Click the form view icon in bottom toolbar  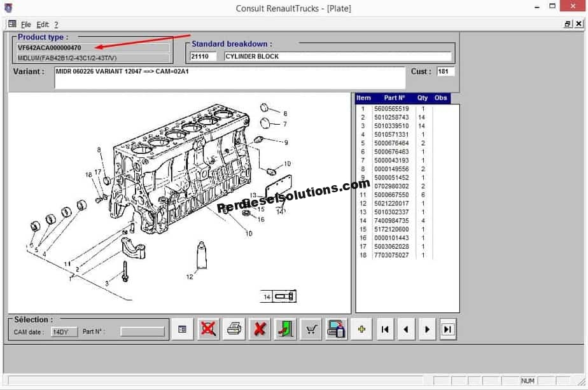[x=182, y=330]
